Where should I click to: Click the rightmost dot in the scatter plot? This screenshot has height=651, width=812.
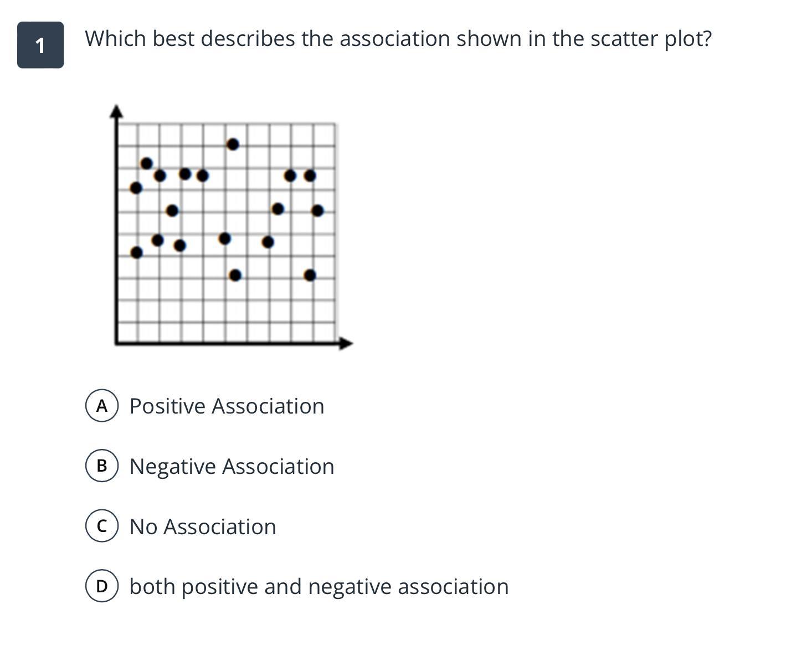pyautogui.click(x=317, y=210)
